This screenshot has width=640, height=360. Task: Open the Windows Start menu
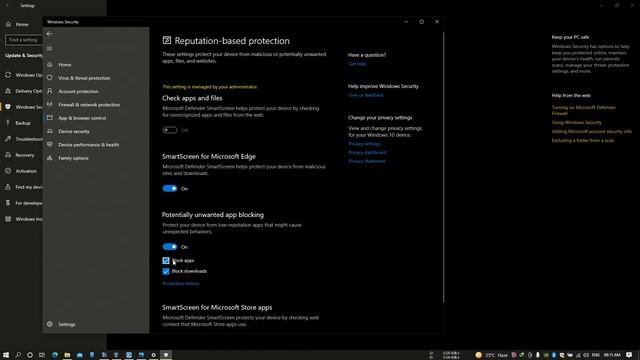(x=6, y=355)
